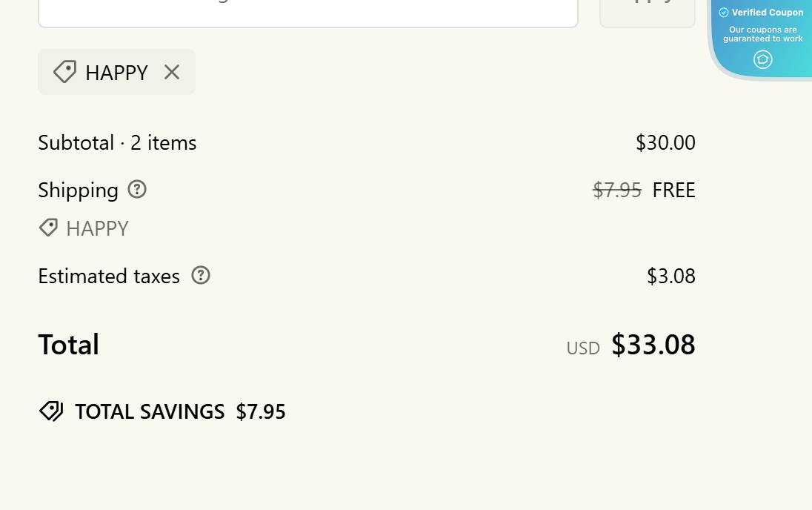Click the Verified Coupon checkmark icon

(x=724, y=13)
